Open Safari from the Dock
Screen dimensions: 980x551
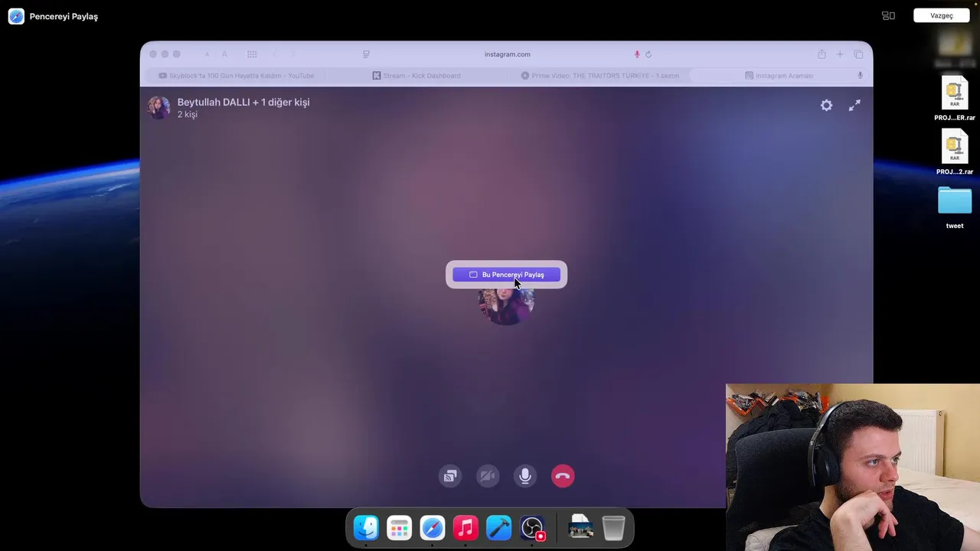pos(433,528)
